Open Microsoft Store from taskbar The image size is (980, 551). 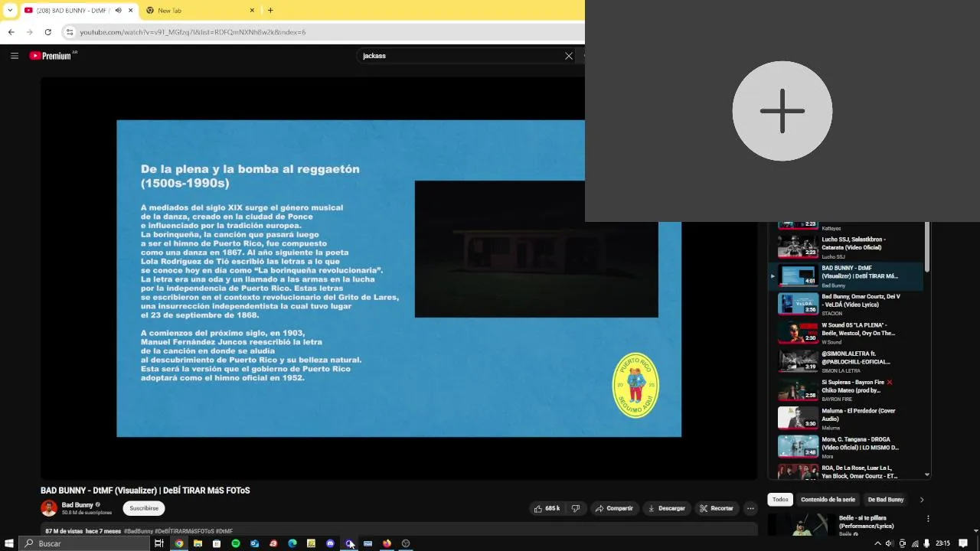(217, 543)
